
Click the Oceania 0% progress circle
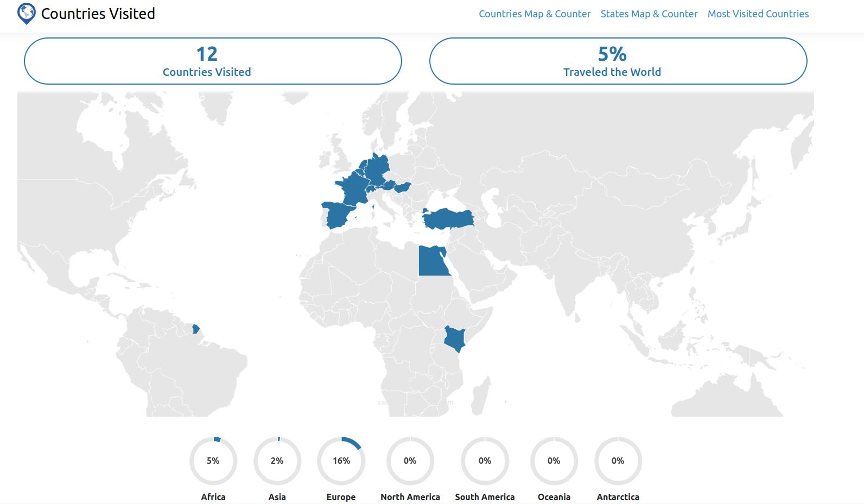pyautogui.click(x=554, y=461)
